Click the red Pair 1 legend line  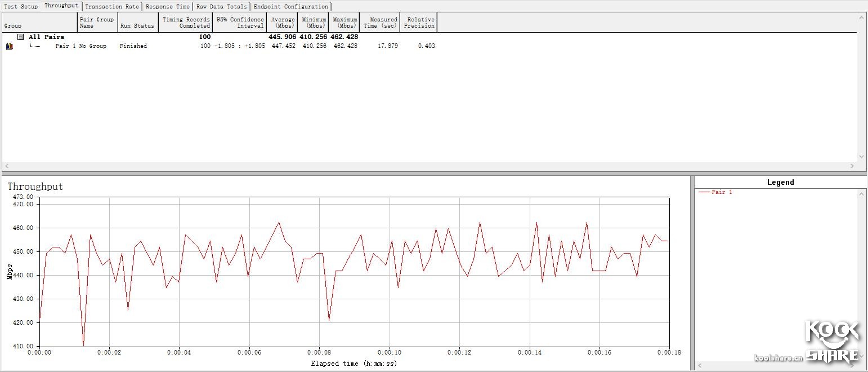pyautogui.click(x=704, y=192)
